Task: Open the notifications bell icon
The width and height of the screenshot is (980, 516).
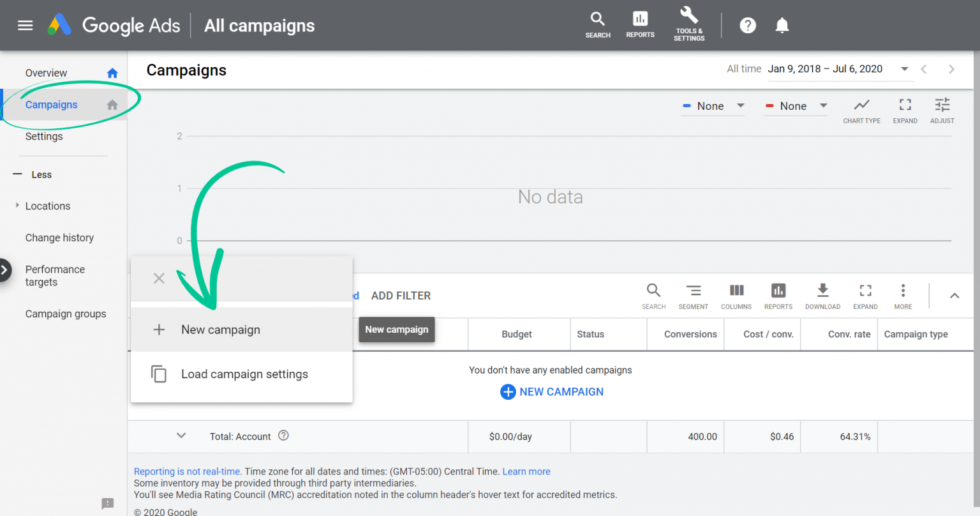Action: (x=782, y=25)
